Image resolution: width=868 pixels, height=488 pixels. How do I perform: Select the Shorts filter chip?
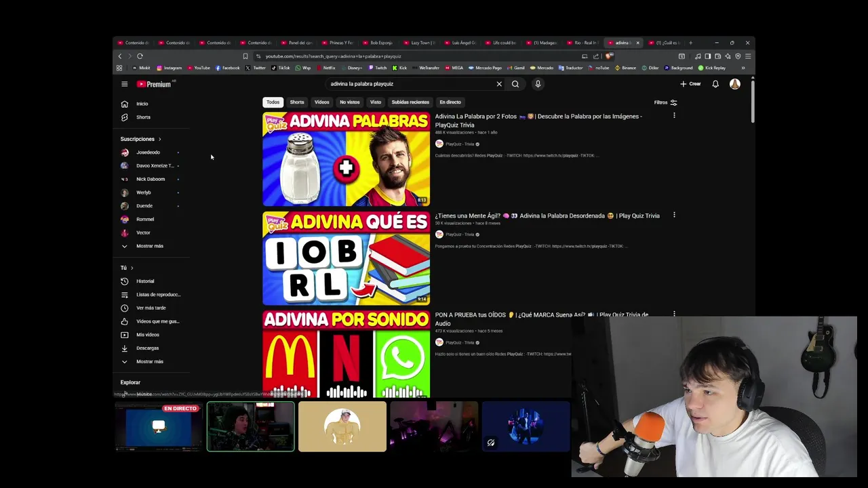297,102
